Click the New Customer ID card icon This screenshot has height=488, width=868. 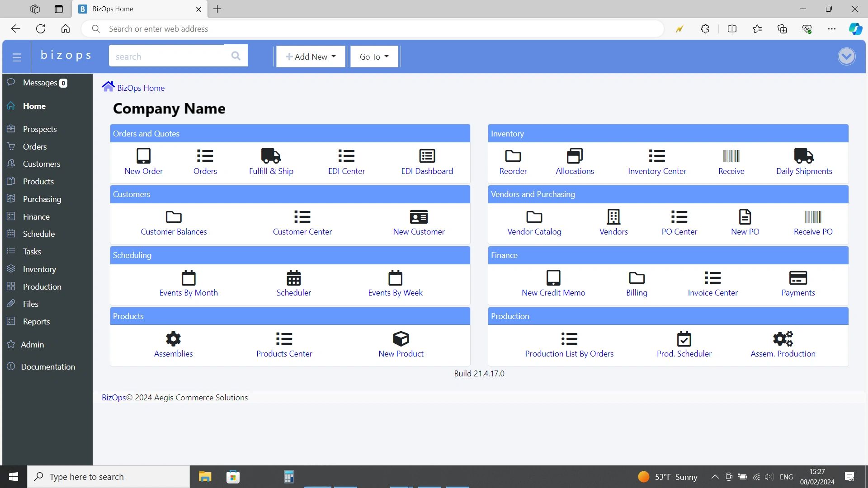pos(419,217)
